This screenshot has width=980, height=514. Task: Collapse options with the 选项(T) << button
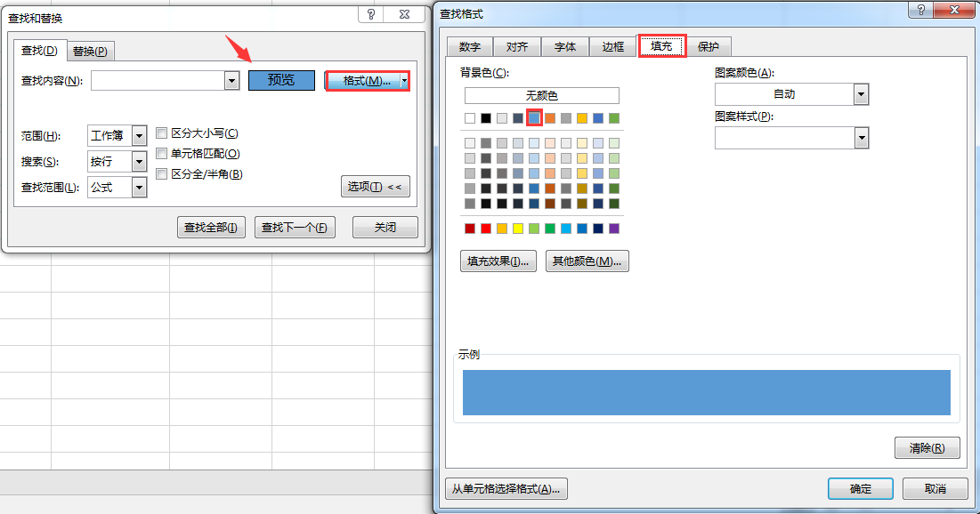point(376,187)
